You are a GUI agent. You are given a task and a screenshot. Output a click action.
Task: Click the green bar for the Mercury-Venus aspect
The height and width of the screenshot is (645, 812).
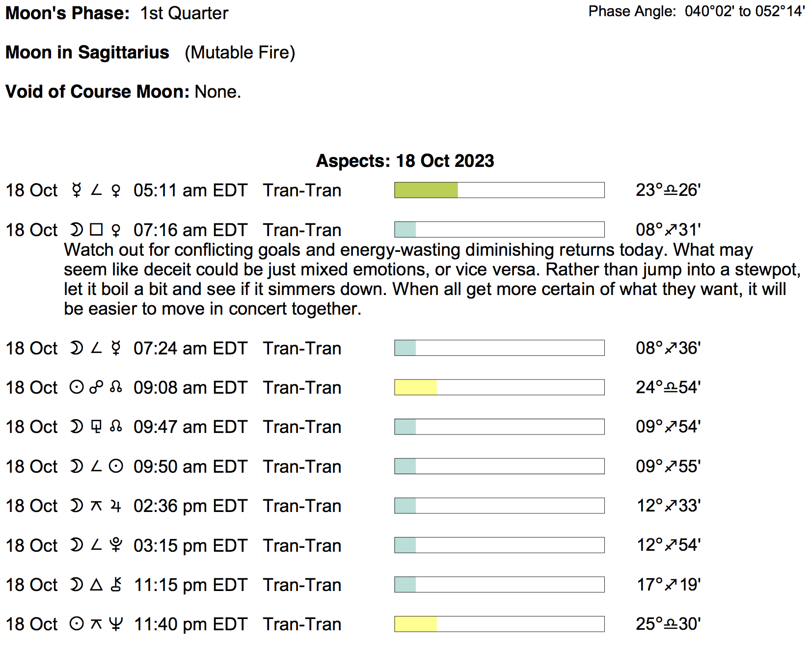tap(426, 190)
